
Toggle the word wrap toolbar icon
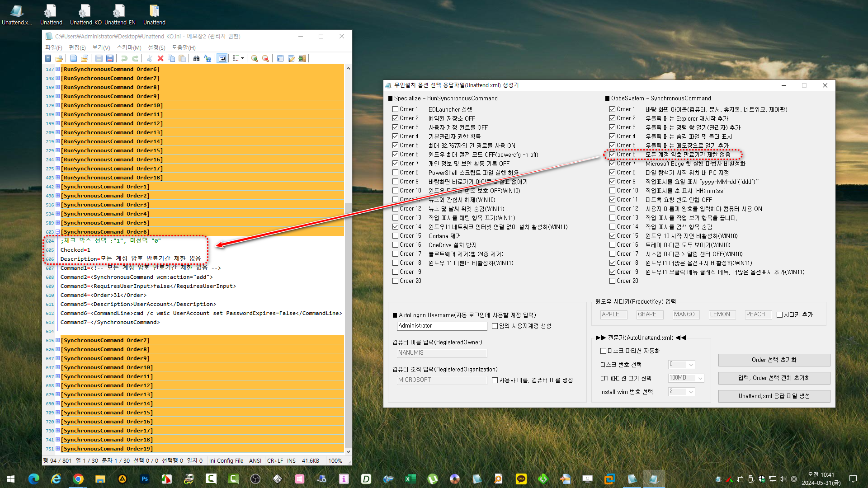(x=222, y=58)
